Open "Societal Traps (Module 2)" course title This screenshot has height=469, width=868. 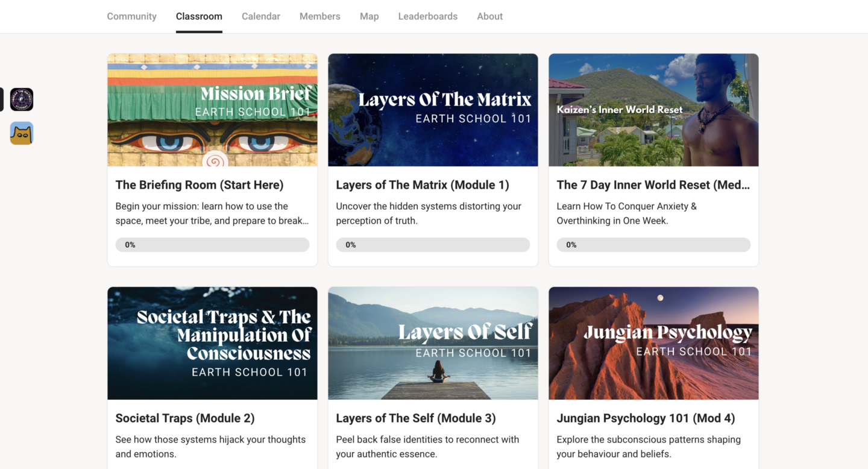coord(185,418)
